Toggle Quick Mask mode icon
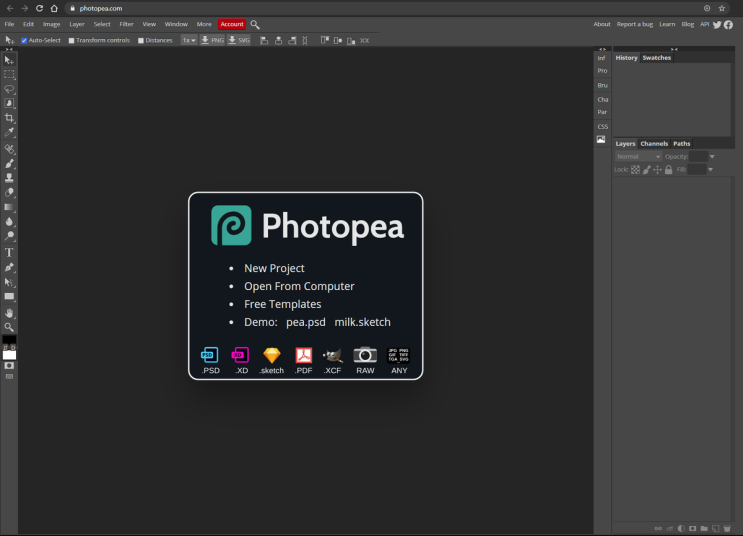This screenshot has width=743, height=536. click(9, 366)
